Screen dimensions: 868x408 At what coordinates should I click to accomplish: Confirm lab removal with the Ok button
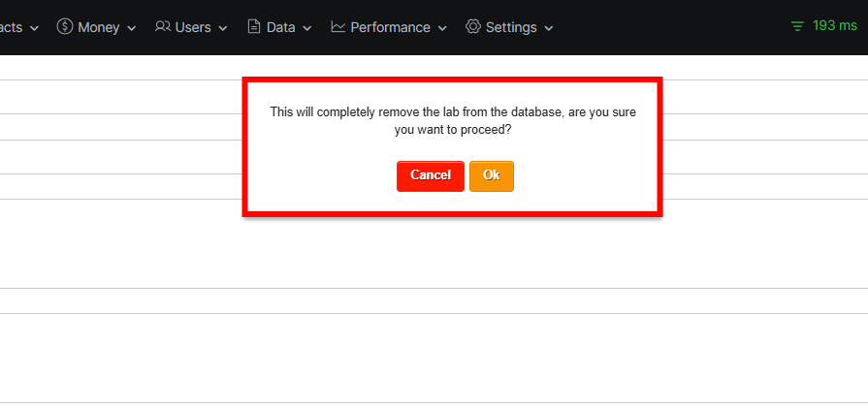(x=492, y=175)
